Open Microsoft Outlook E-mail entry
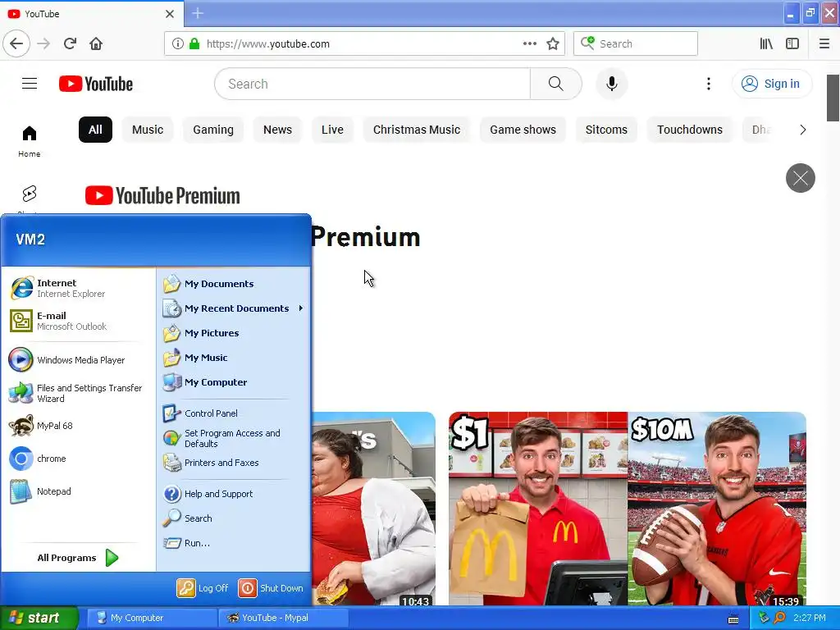Image resolution: width=840 pixels, height=630 pixels. (78, 321)
